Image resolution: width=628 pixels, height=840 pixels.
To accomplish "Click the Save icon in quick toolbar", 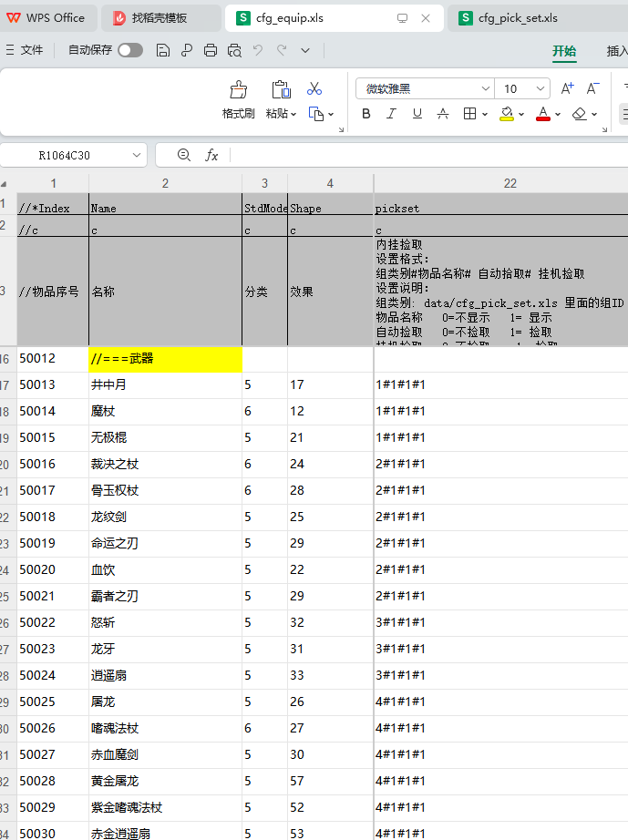I will [163, 51].
